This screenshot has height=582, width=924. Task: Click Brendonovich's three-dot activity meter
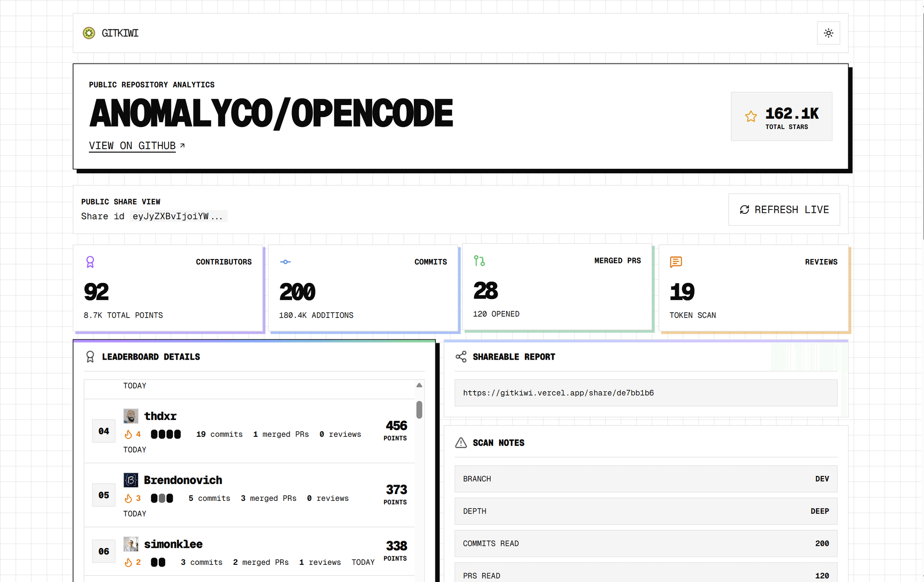pyautogui.click(x=162, y=499)
